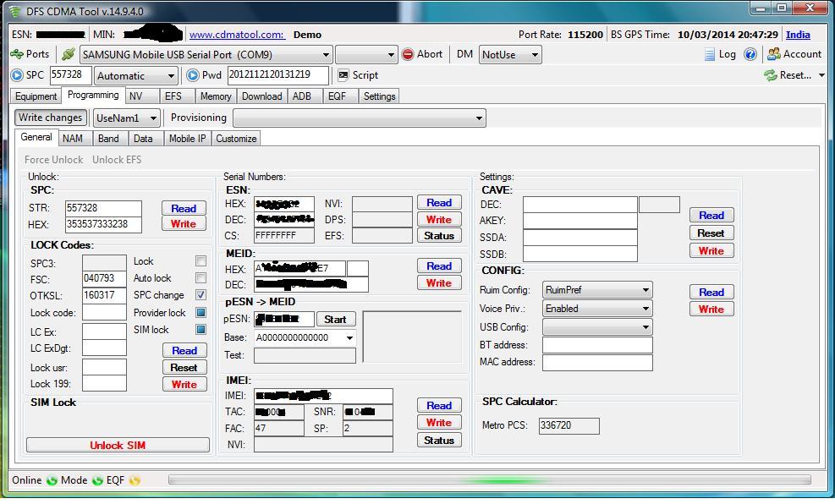This screenshot has width=835, height=504.
Task: Click the Metro PCS calculator field
Action: [569, 425]
